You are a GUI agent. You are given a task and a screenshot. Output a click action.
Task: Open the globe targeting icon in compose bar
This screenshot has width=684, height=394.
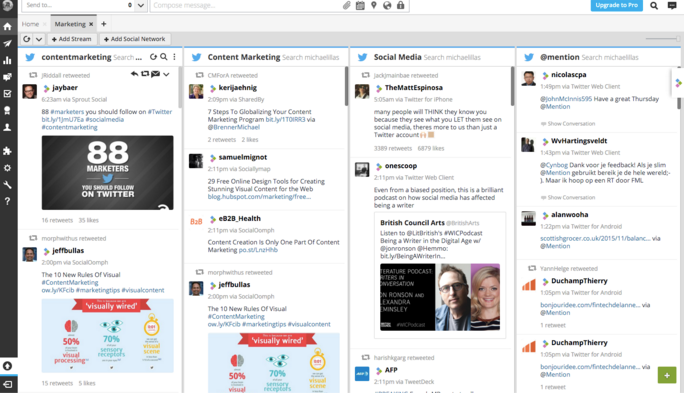(387, 5)
